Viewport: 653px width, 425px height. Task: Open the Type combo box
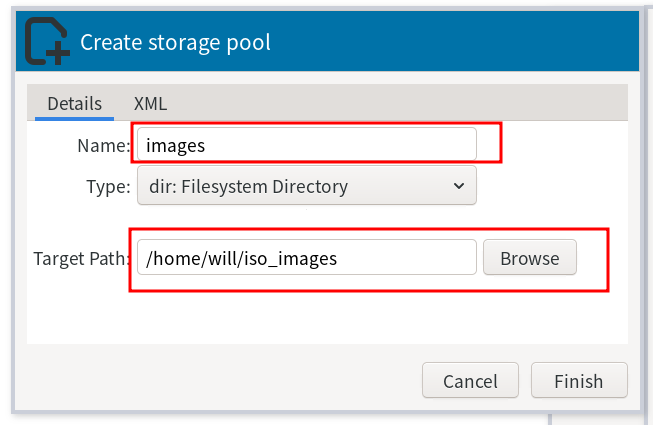pos(306,186)
